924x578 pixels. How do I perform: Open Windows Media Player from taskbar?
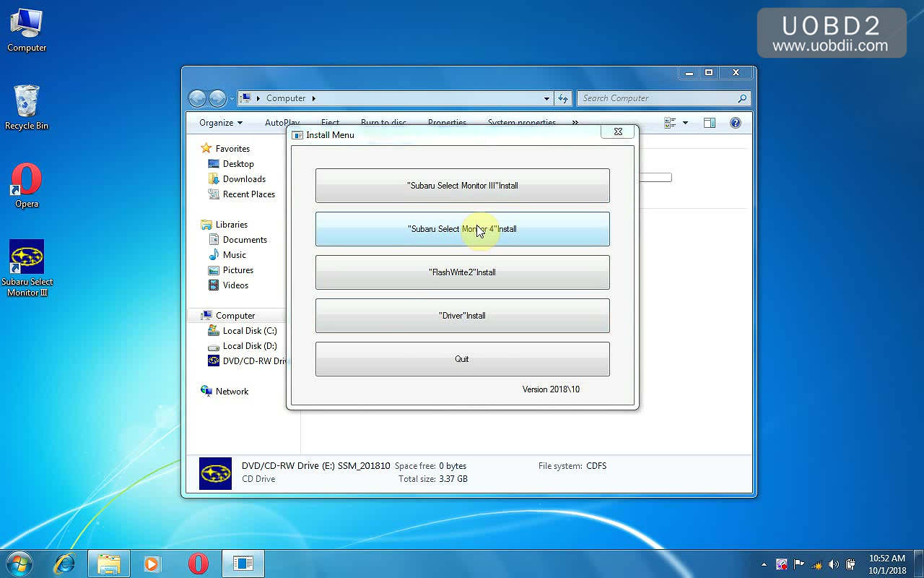coord(152,564)
